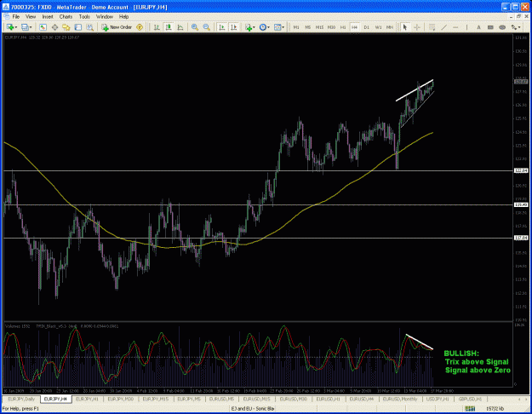Image resolution: width=532 pixels, height=414 pixels.
Task: Show the Data Window crosshair-circle icon
Action: pos(54,27)
